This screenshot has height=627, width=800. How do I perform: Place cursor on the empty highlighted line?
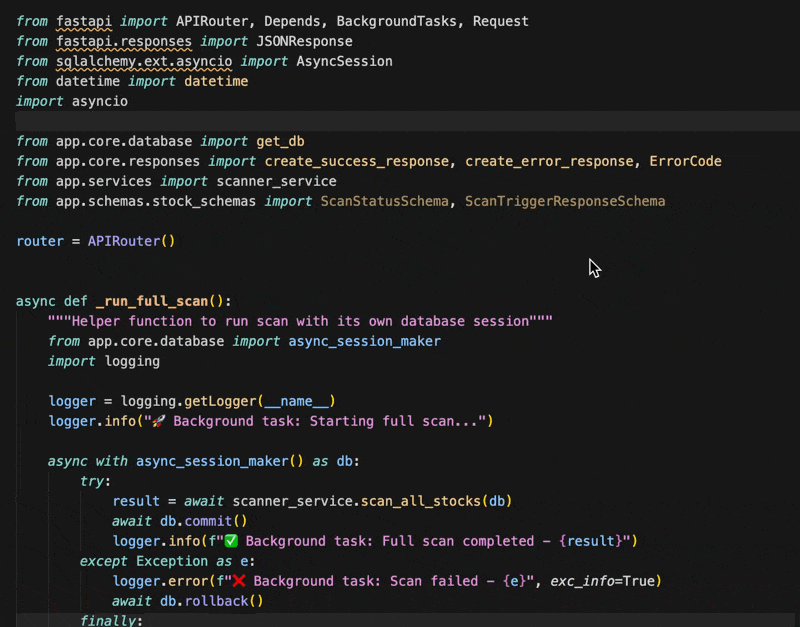400,121
